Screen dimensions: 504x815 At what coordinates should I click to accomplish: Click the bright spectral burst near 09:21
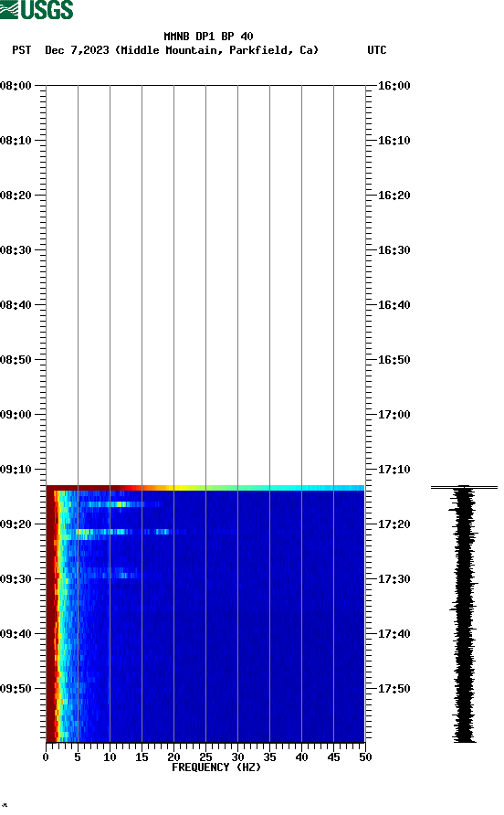(125, 532)
